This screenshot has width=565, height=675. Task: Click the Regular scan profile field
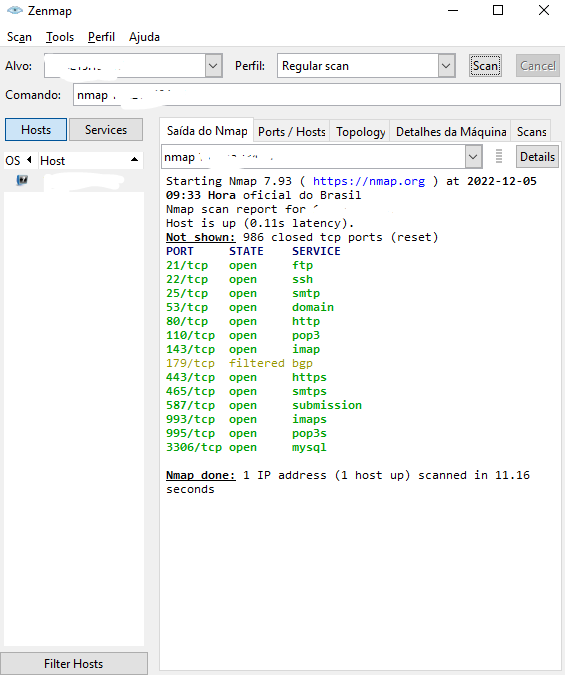tap(358, 66)
